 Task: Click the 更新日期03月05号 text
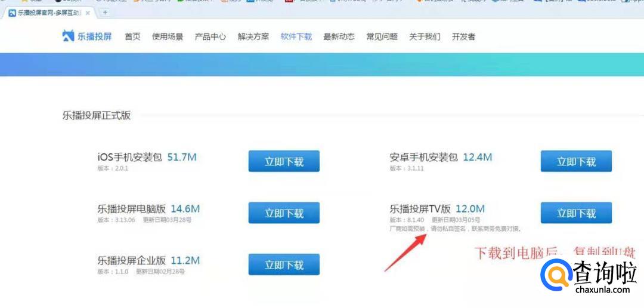[456, 220]
